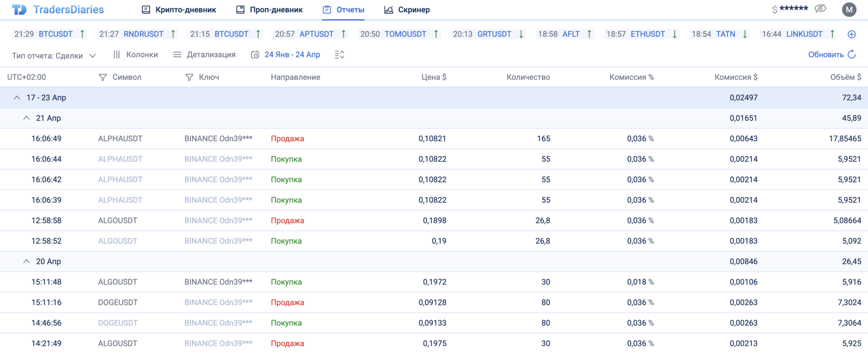This screenshot has height=353, width=868.
Task: Open the Колонки column settings
Action: (x=136, y=55)
